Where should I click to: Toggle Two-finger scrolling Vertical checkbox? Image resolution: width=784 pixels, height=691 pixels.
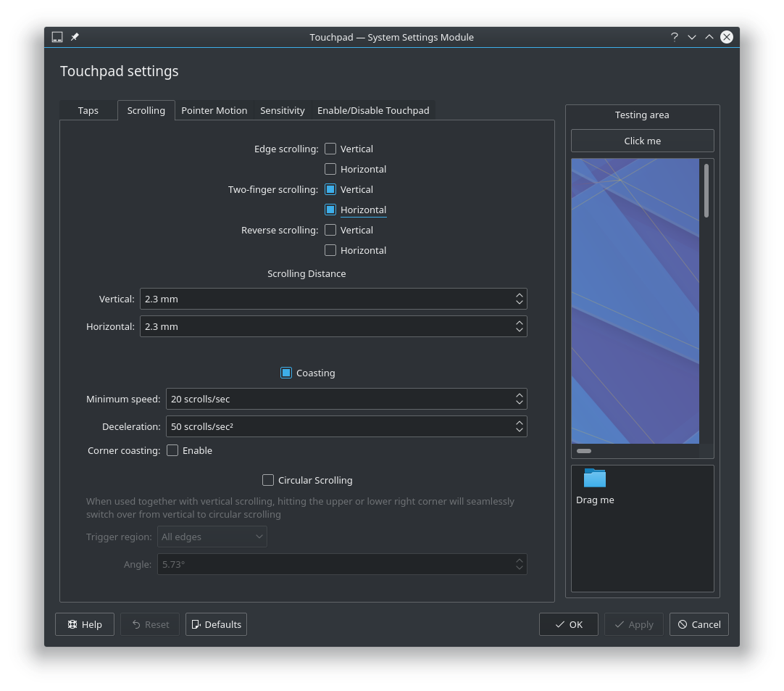(330, 189)
